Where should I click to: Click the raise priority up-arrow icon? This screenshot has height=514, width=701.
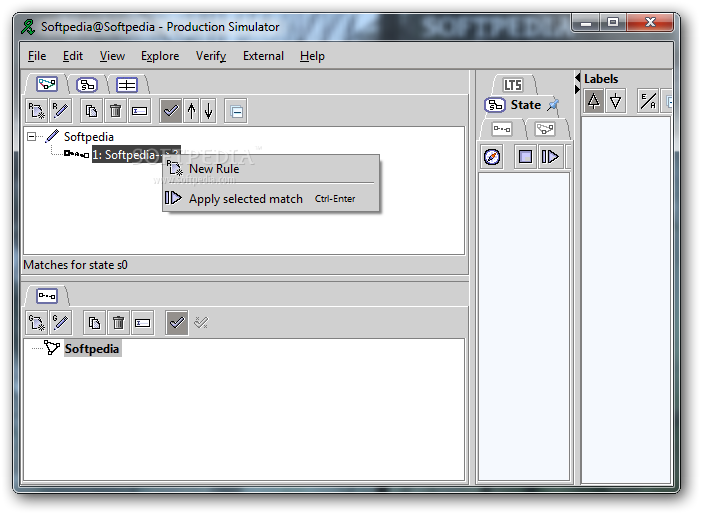pos(191,110)
